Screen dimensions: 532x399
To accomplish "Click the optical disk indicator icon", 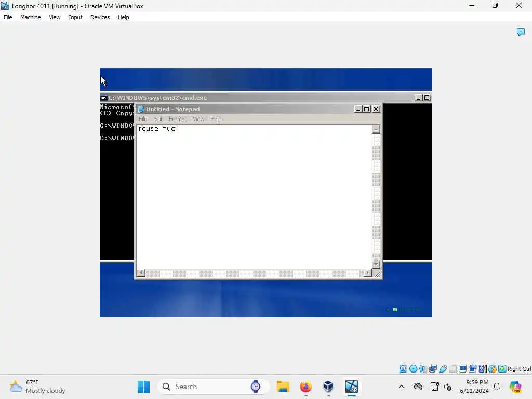I will click(413, 368).
